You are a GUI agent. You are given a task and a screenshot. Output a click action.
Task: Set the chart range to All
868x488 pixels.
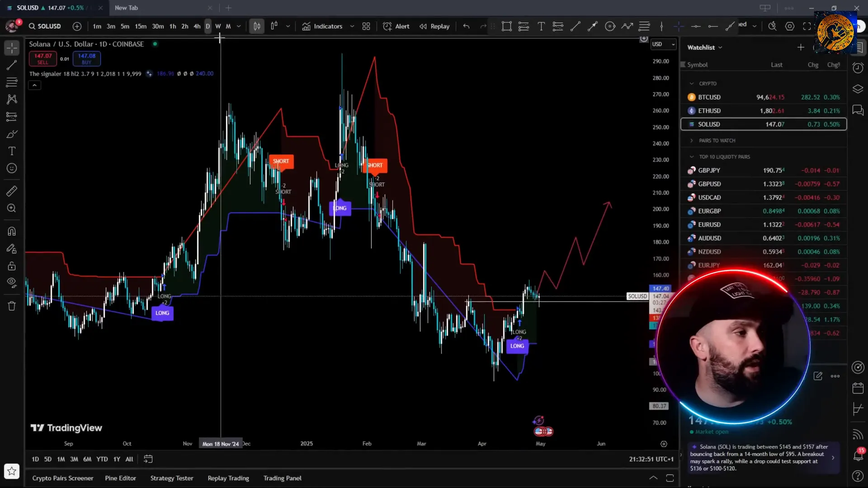tap(129, 459)
